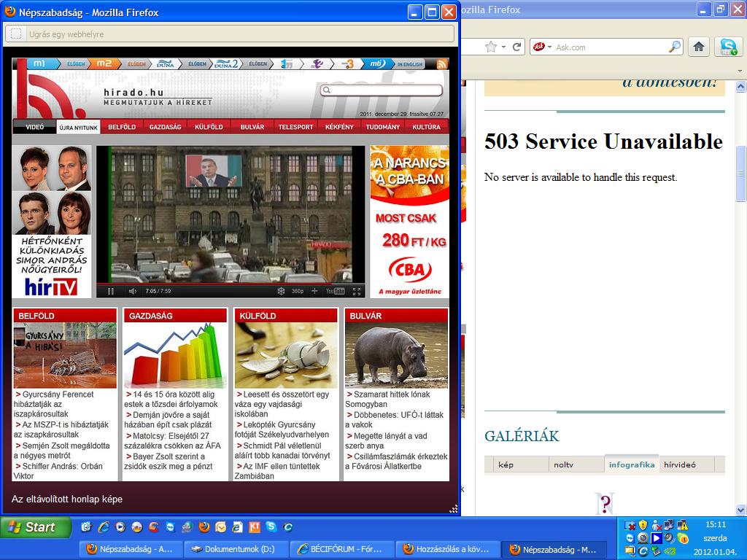This screenshot has height=560, width=747.
Task: Reload page in the background Firefox window
Action: point(517,47)
